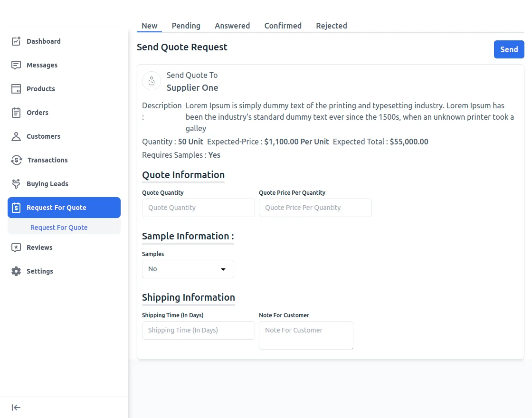This screenshot has width=532, height=418.
Task: Switch to the Answered tab
Action: click(x=232, y=26)
